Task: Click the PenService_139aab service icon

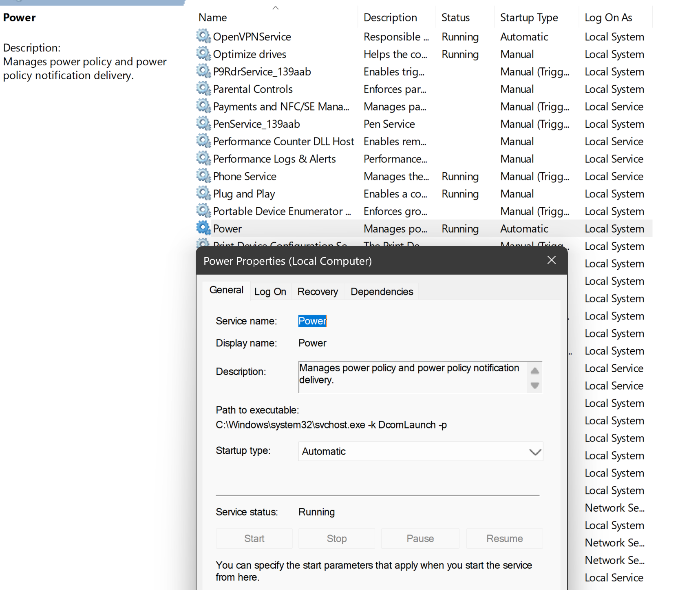Action: [203, 123]
